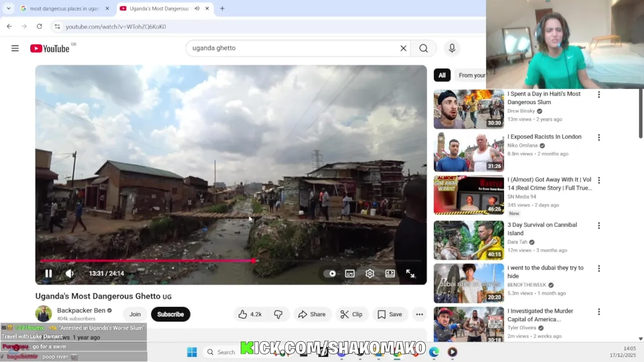Open the Real Crime Story video thumbnail

click(468, 195)
